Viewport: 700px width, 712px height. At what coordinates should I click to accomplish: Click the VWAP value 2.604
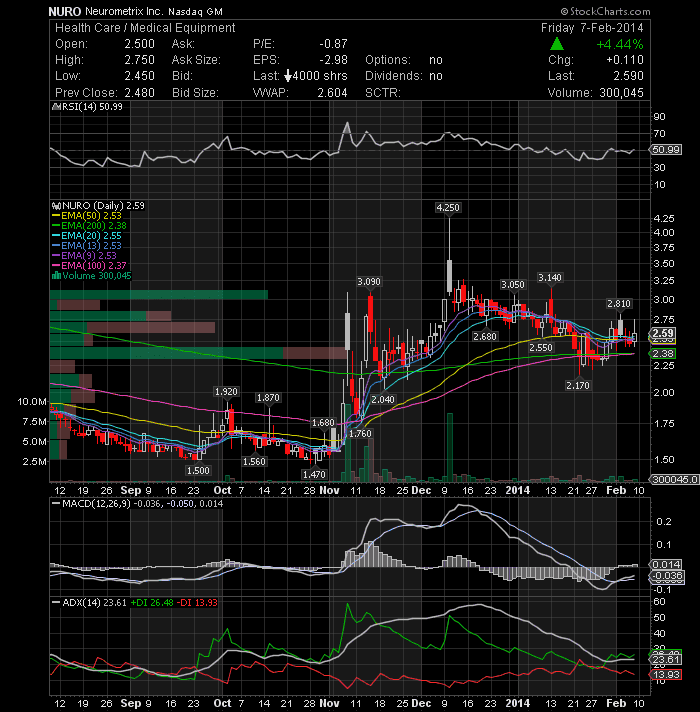click(x=332, y=93)
